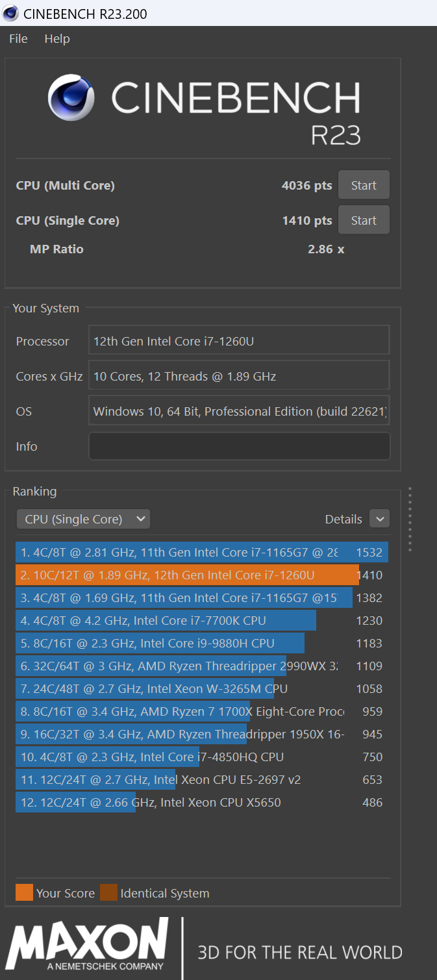Click the brown Identical System legend swatch
Image resolution: width=437 pixels, height=980 pixels.
(x=108, y=892)
